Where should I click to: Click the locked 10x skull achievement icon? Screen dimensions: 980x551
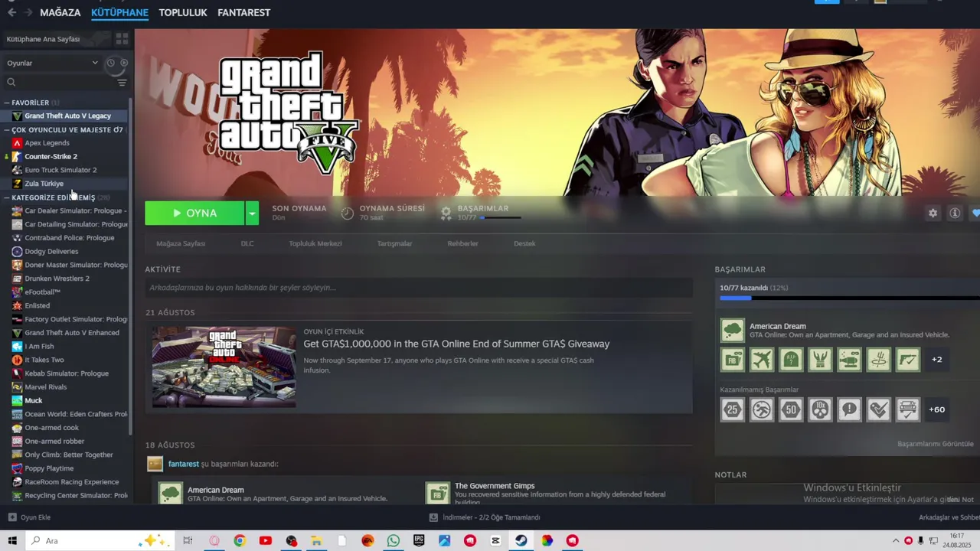click(820, 409)
